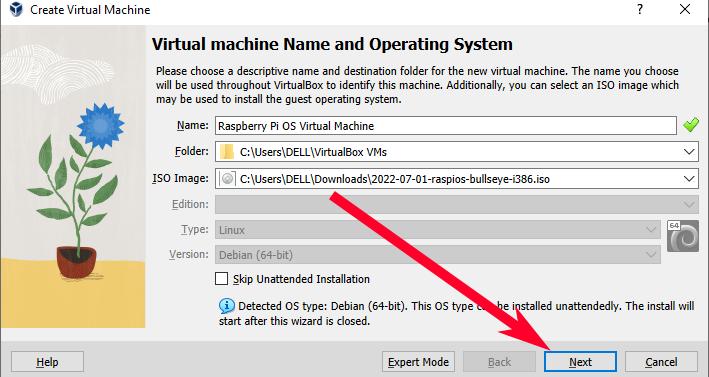
Task: Click the ISO Image field label
Action: pos(180,179)
